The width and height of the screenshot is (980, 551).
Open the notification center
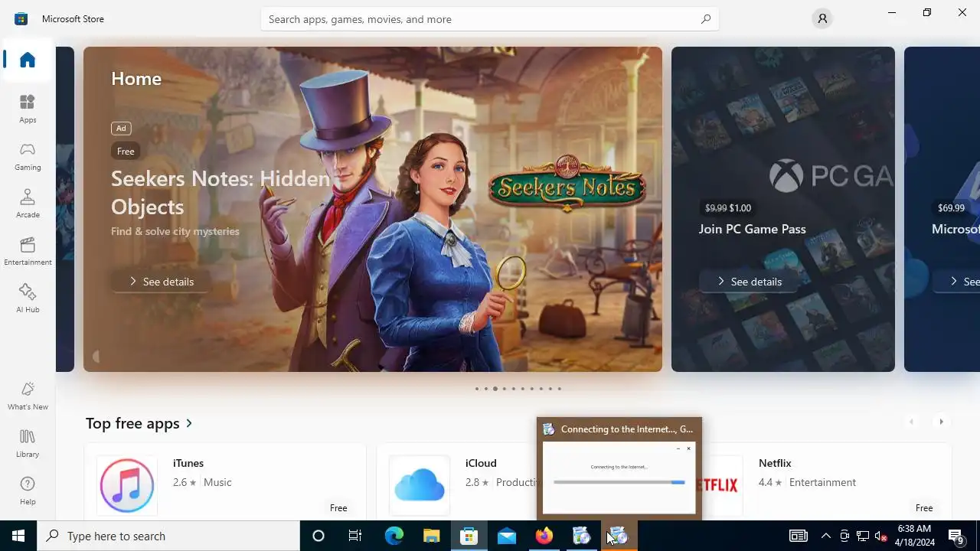pyautogui.click(x=956, y=536)
